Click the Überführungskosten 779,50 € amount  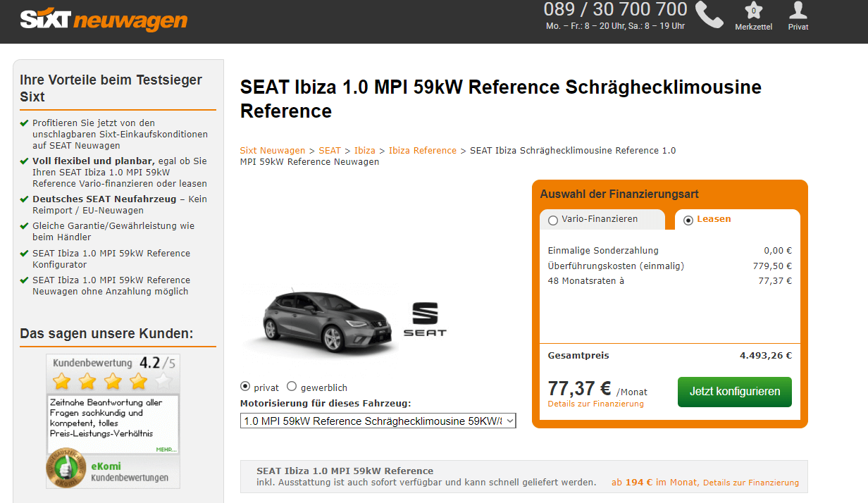[x=772, y=266]
